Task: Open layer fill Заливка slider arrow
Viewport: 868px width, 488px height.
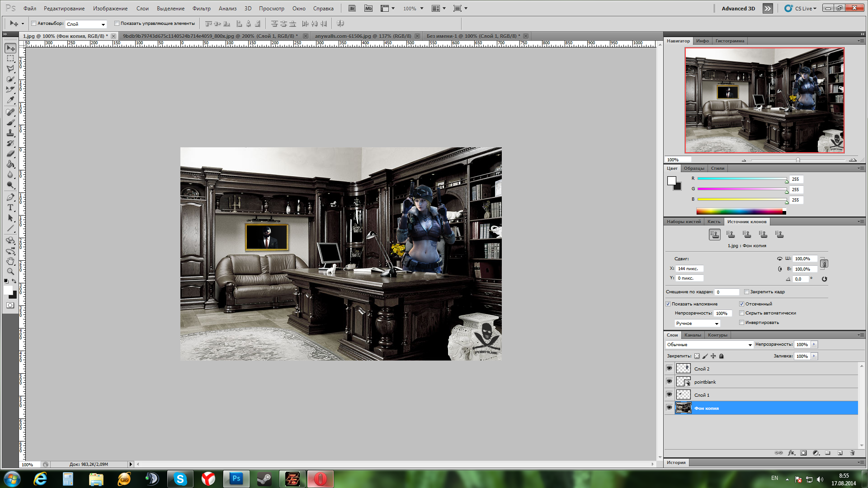Action: 814,357
